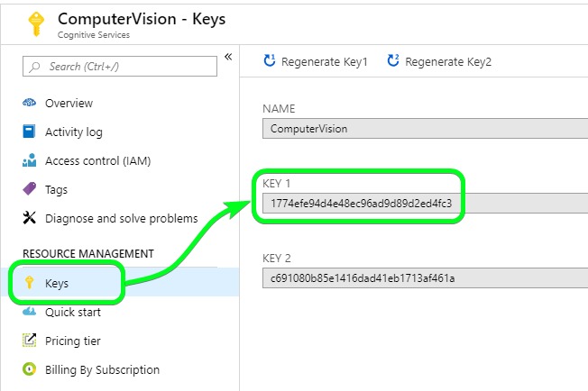588x391 pixels.
Task: Select Access control (IAM) in sidebar
Action: coord(97,160)
